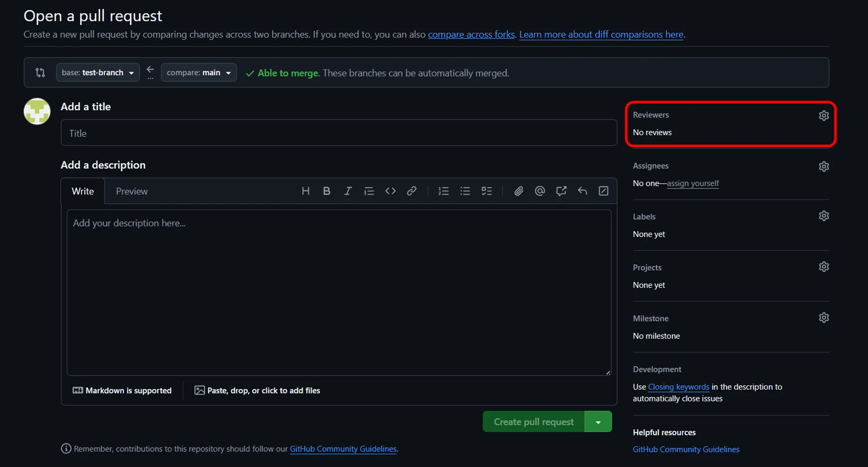Apply bold formatting in description toolbar
The width and height of the screenshot is (868, 467).
point(326,191)
